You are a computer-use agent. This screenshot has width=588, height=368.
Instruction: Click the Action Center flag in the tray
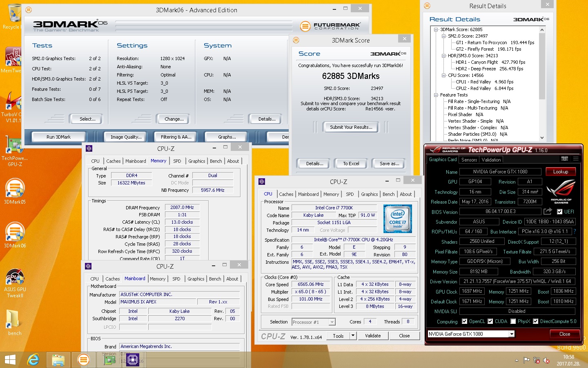point(526,360)
